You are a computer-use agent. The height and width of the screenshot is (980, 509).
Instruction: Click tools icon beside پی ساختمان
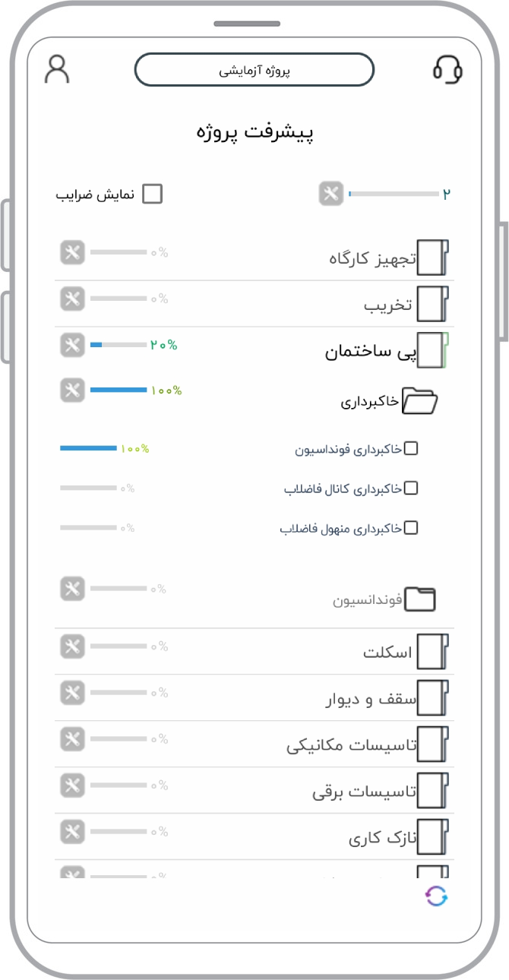tap(72, 346)
